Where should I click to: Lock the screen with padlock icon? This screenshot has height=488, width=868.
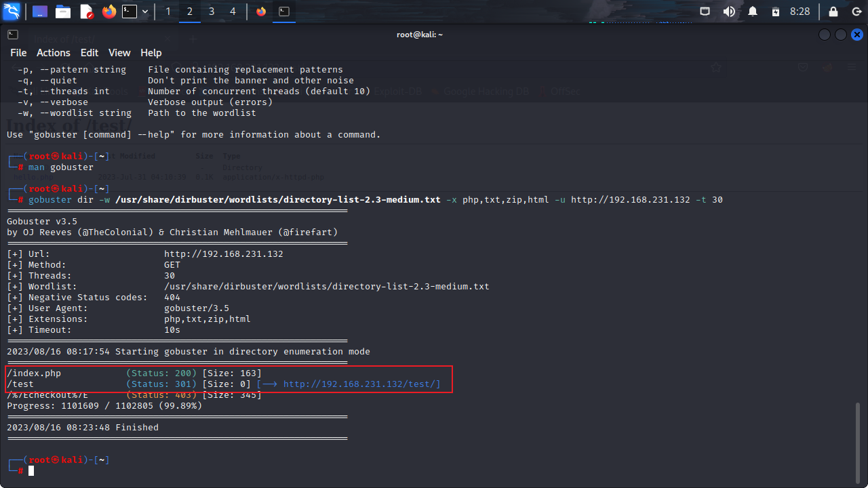click(833, 12)
